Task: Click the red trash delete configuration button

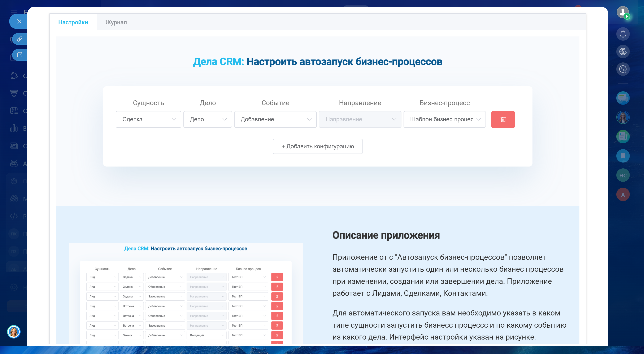Action: (503, 119)
